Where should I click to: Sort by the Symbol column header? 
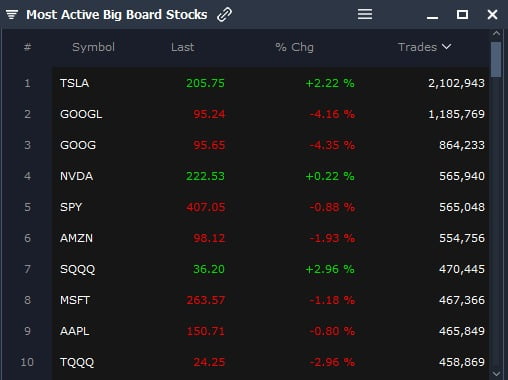[x=93, y=47]
